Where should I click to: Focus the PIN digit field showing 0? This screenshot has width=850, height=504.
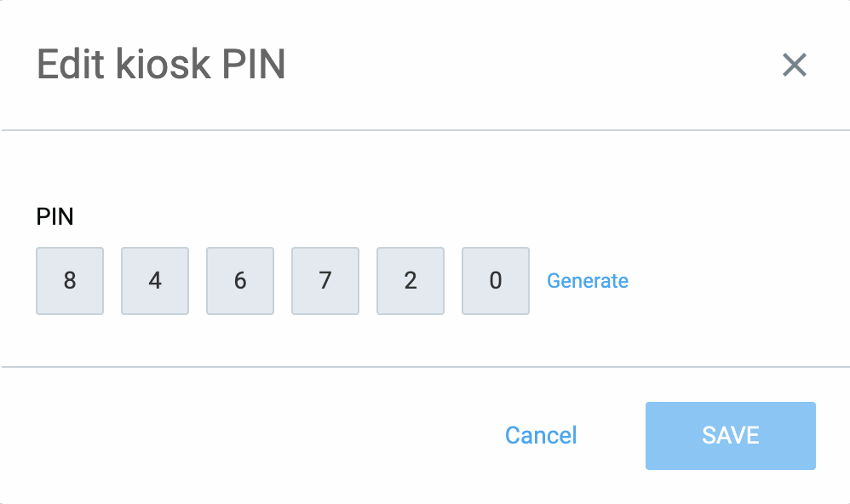point(496,281)
